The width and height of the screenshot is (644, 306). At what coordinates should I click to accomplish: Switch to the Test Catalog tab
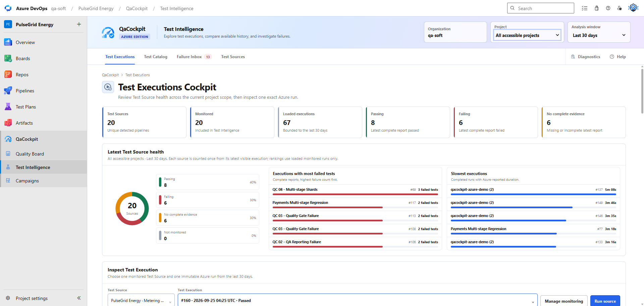[x=156, y=57]
